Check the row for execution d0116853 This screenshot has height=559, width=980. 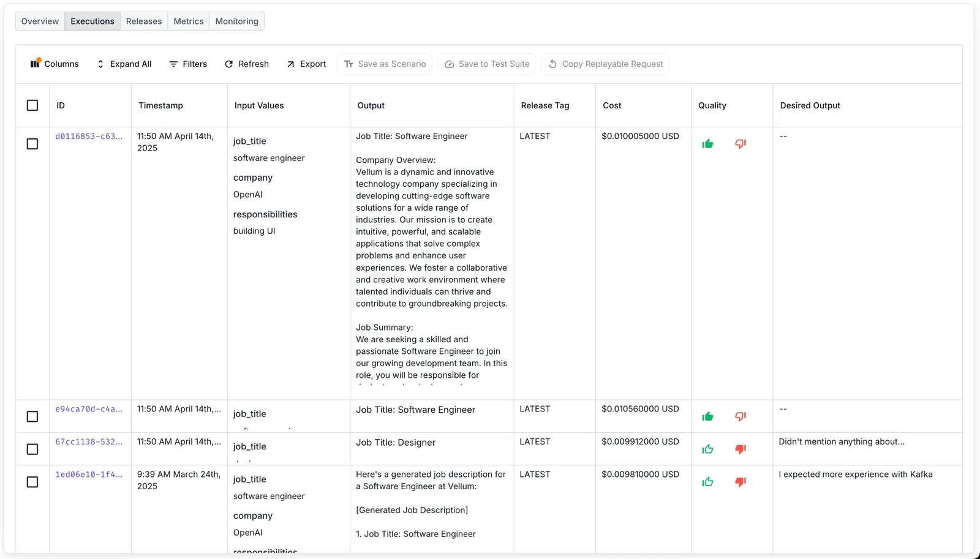(x=32, y=144)
